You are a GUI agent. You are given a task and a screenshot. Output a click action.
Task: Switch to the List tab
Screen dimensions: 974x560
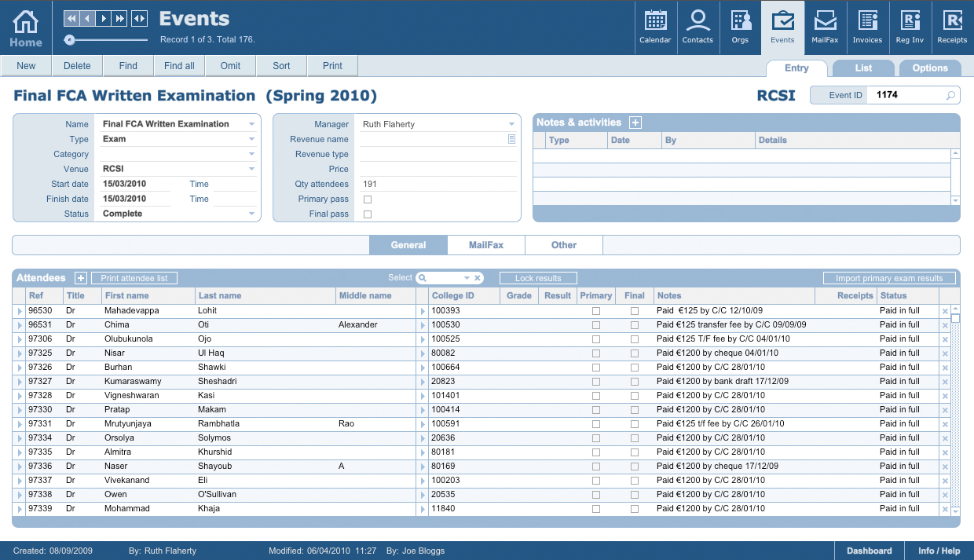[863, 68]
